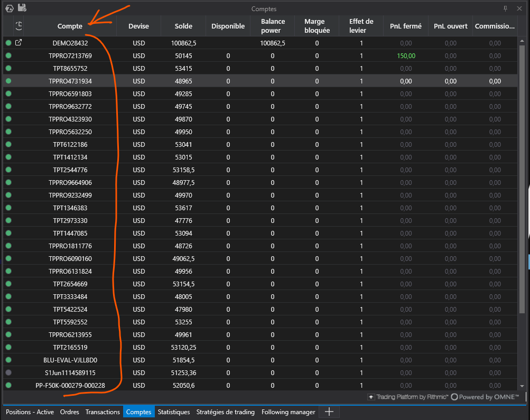Click the OMNE circle logo

pos(454,397)
